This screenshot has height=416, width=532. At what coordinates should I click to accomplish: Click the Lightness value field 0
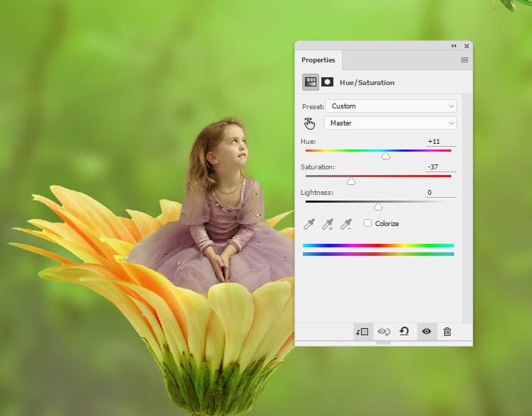click(x=440, y=193)
